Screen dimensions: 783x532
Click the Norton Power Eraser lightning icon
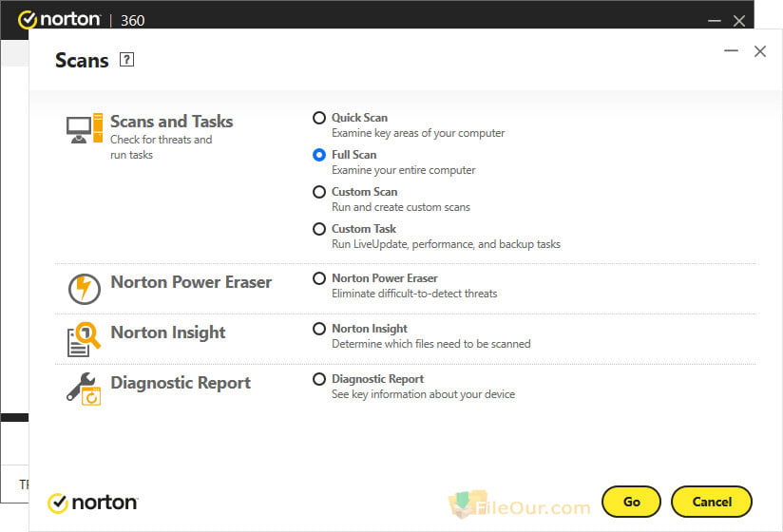coord(84,289)
